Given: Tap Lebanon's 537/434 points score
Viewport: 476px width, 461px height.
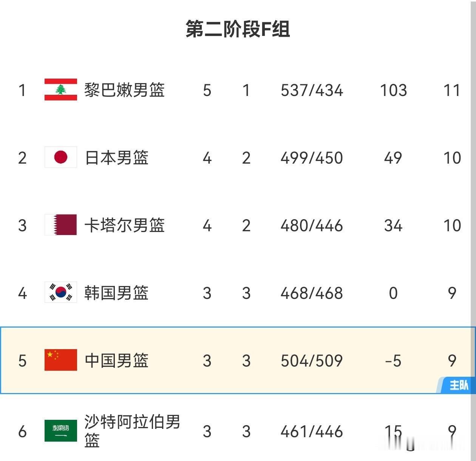Looking at the screenshot, I should click(x=312, y=90).
